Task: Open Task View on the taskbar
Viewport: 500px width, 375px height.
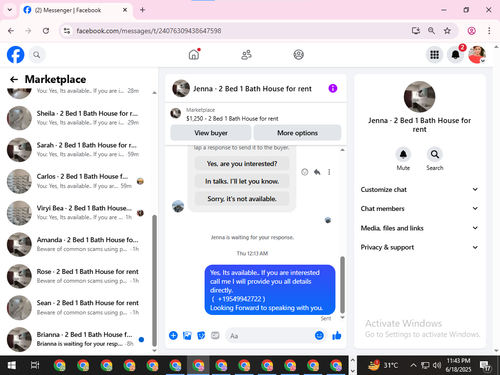Action: pos(35,365)
